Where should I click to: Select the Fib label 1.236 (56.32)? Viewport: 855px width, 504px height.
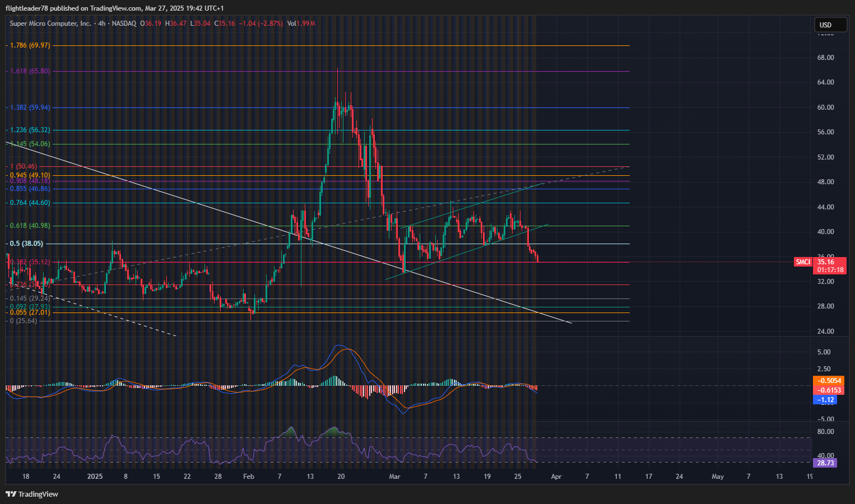pos(30,130)
